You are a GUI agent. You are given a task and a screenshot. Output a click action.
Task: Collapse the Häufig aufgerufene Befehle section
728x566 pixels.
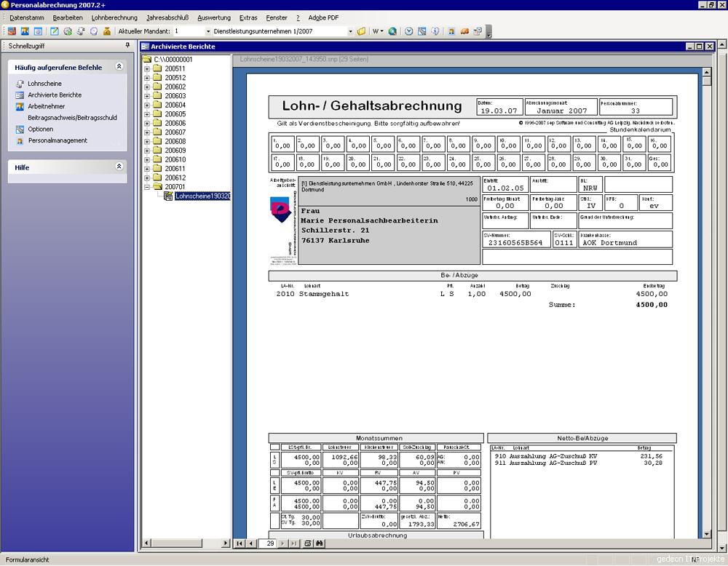(x=119, y=66)
